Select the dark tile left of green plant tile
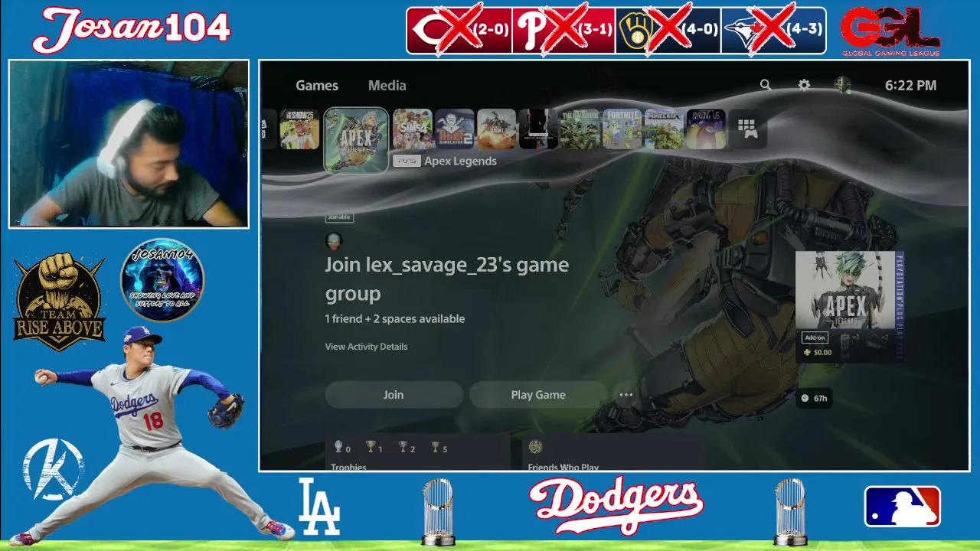980x551 pixels. pyautogui.click(x=538, y=129)
